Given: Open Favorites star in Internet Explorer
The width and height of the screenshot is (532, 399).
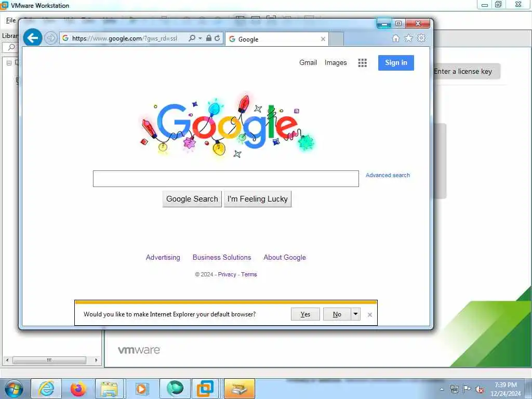Looking at the screenshot, I should (408, 38).
